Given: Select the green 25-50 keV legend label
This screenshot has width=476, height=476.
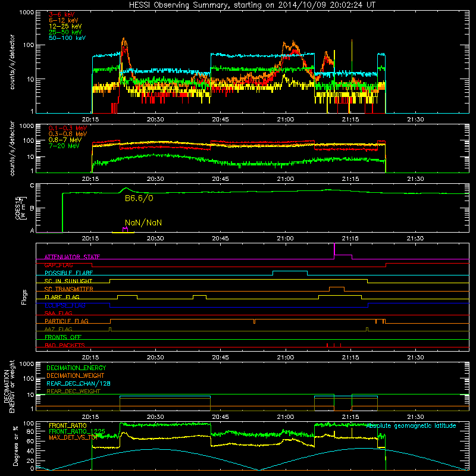Looking at the screenshot, I should [65, 32].
